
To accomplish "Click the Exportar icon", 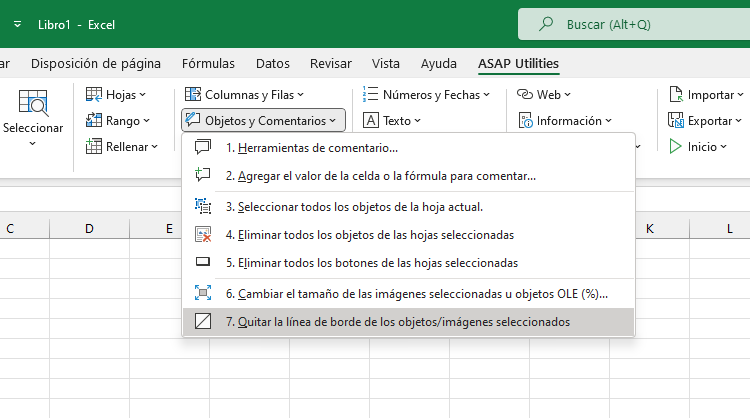I will 676,121.
